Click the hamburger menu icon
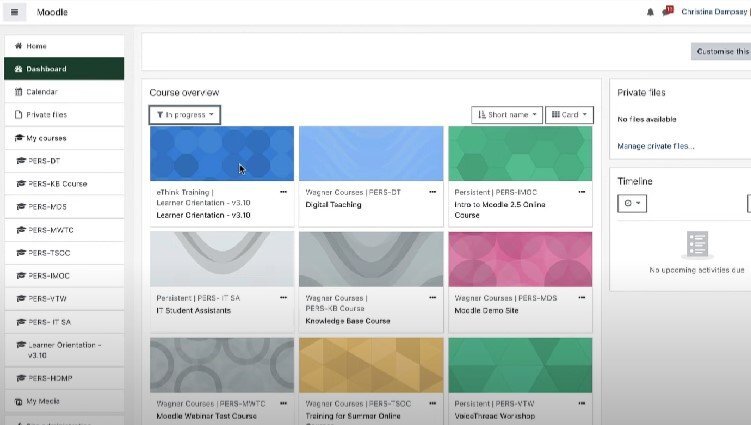 pos(14,12)
